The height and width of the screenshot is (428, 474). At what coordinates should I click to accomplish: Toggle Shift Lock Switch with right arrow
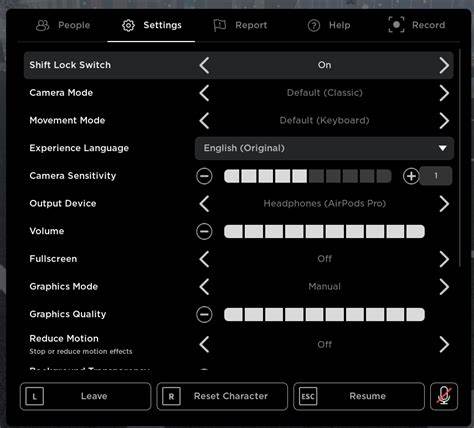(444, 65)
